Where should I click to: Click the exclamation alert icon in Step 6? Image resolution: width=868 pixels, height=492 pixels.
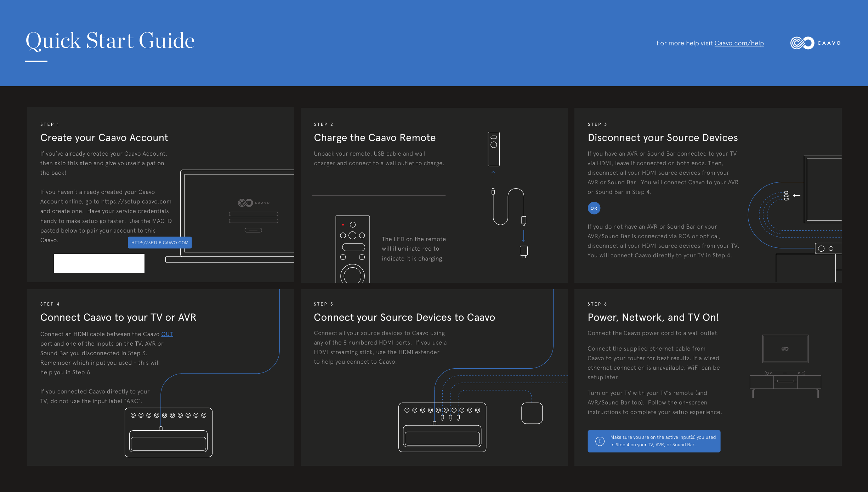click(x=600, y=441)
